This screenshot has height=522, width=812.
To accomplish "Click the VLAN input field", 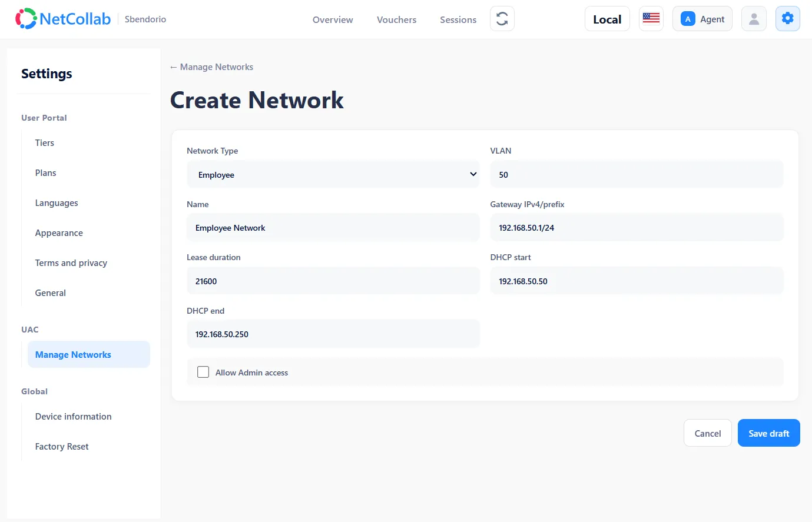I will tap(637, 174).
